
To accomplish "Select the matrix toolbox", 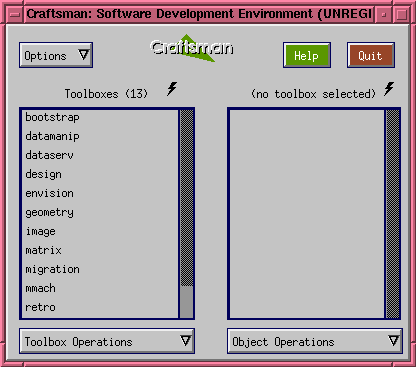I will tap(100, 250).
